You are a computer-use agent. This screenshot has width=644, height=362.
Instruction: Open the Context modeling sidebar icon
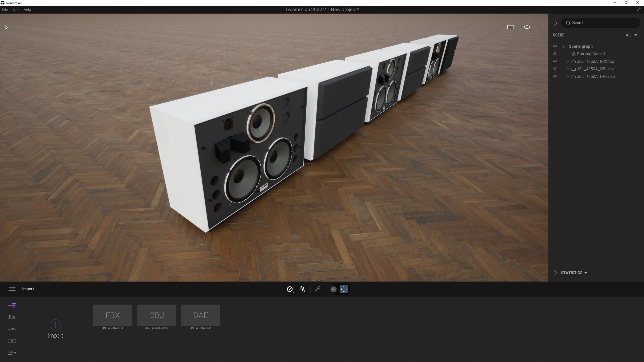[12, 317]
